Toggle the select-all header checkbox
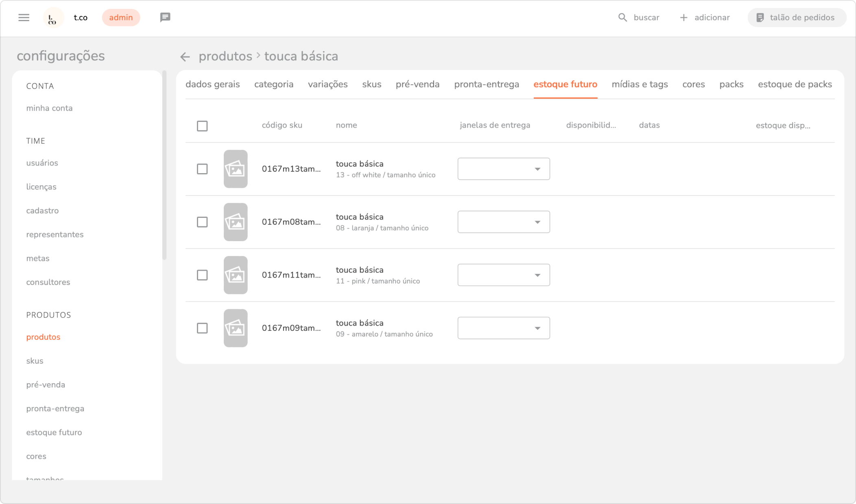 point(202,126)
